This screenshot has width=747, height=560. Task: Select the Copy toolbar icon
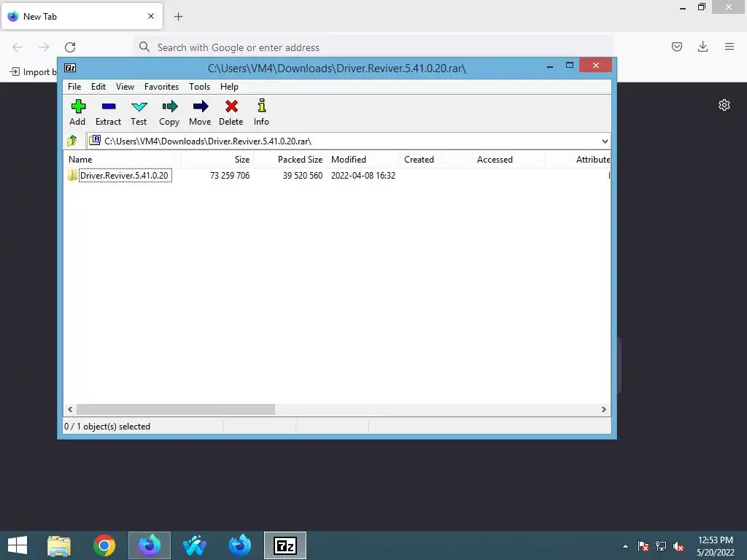coord(169,113)
